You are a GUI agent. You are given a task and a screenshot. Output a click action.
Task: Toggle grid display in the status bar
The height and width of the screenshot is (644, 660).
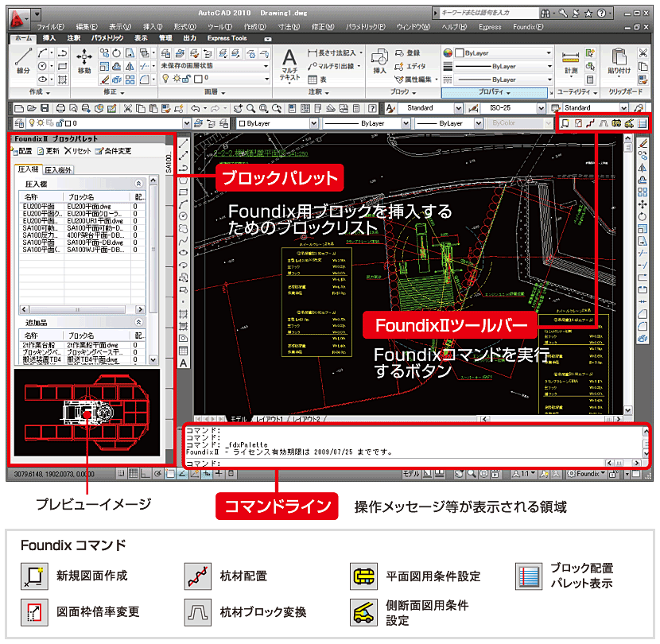click(x=134, y=474)
